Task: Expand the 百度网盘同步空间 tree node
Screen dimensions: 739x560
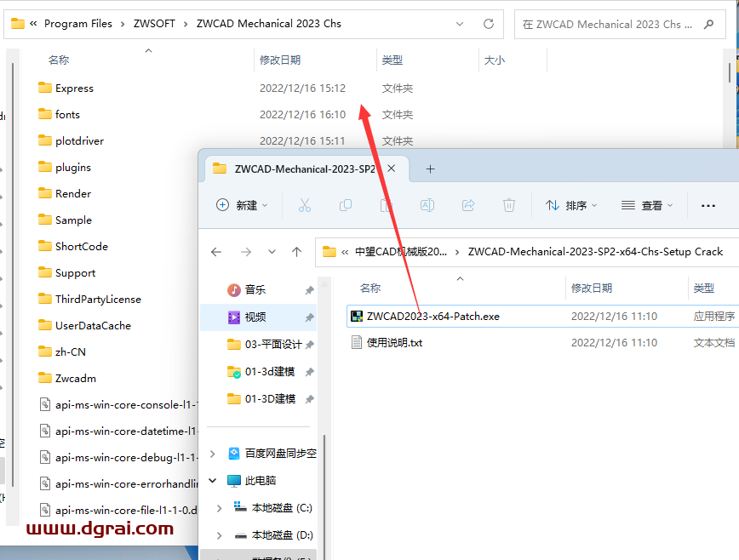Action: [x=213, y=454]
